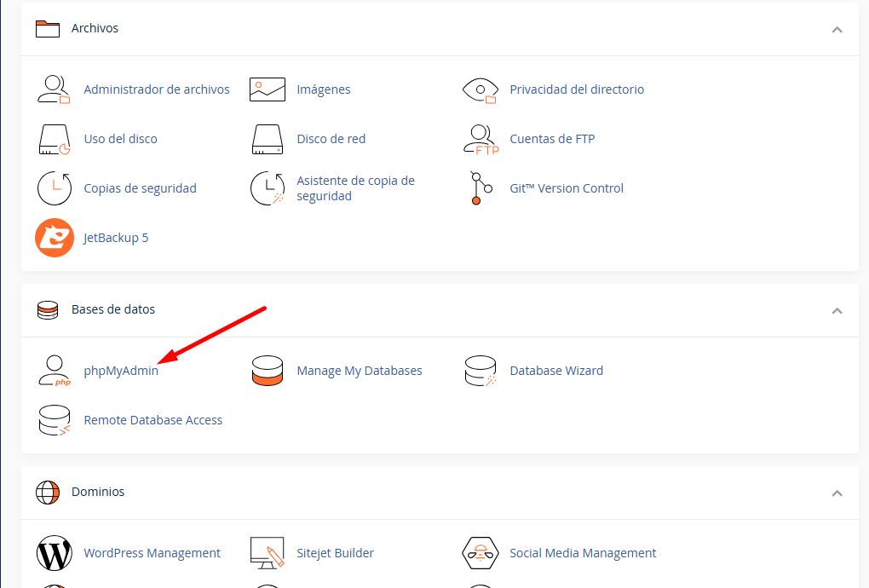Click the WordPress Management logo icon

point(54,552)
